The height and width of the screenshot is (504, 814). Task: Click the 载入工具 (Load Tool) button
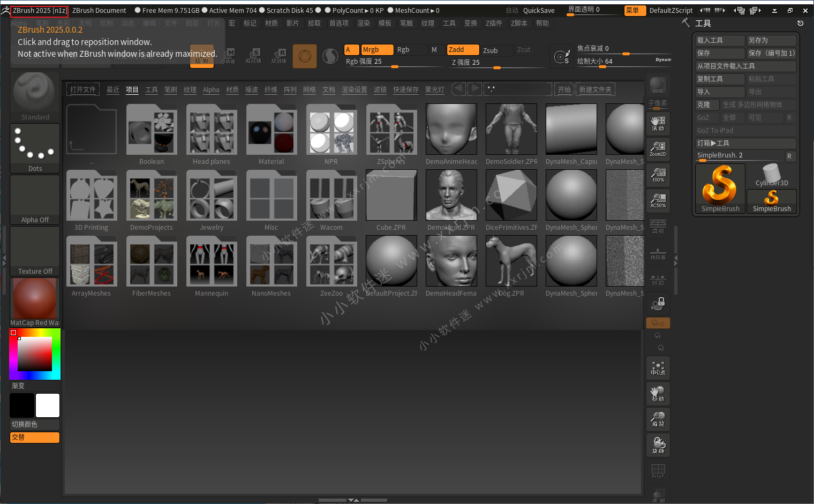tap(719, 40)
